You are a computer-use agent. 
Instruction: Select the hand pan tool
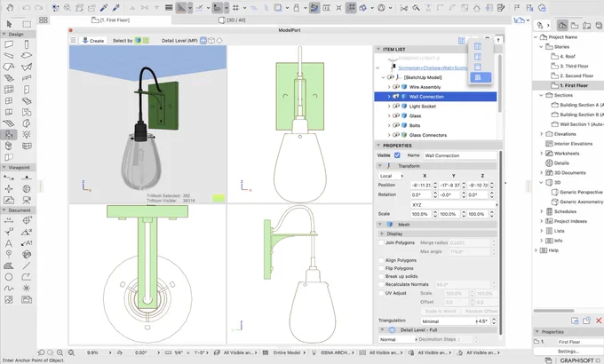[x=10, y=7]
